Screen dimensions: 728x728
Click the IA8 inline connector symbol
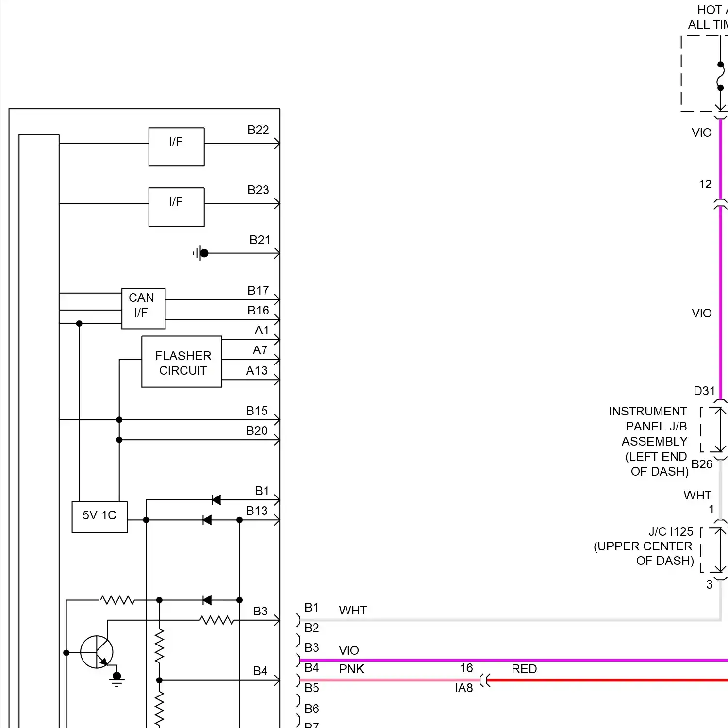click(484, 680)
